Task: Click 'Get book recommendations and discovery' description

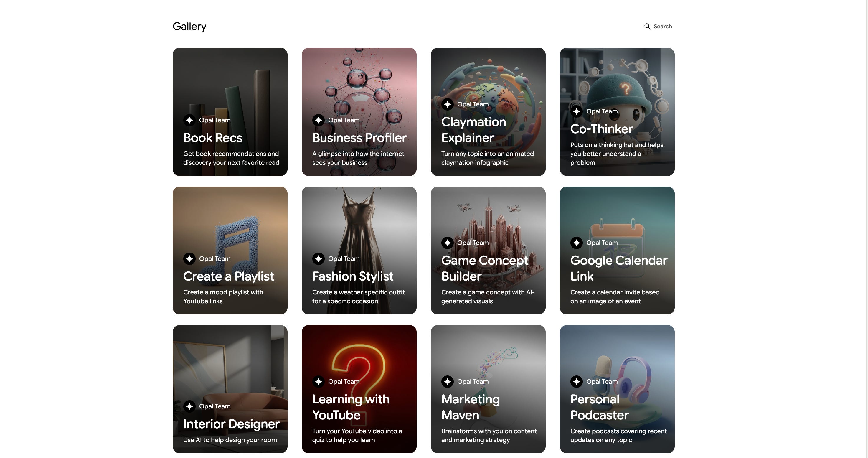Action: 231,158
